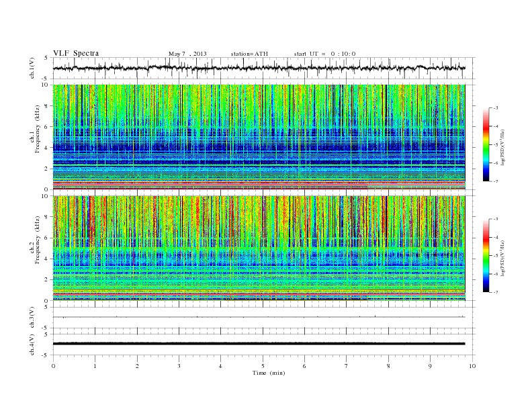The image size is (532, 411).
Task: Click the "8" label on the time axis
Action: point(388,366)
